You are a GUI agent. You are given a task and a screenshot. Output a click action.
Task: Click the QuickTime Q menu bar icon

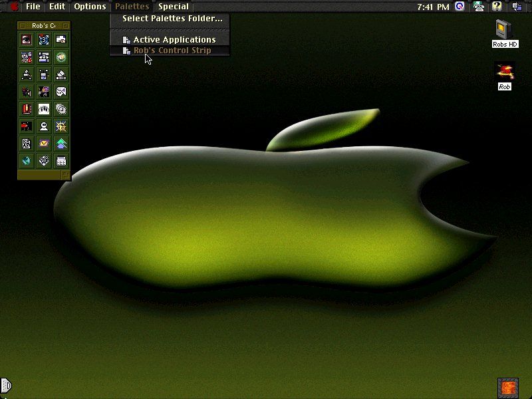pos(460,7)
